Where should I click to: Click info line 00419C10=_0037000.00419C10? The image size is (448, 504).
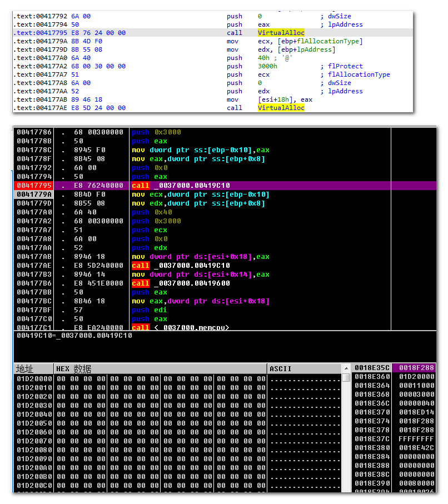pyautogui.click(x=74, y=336)
